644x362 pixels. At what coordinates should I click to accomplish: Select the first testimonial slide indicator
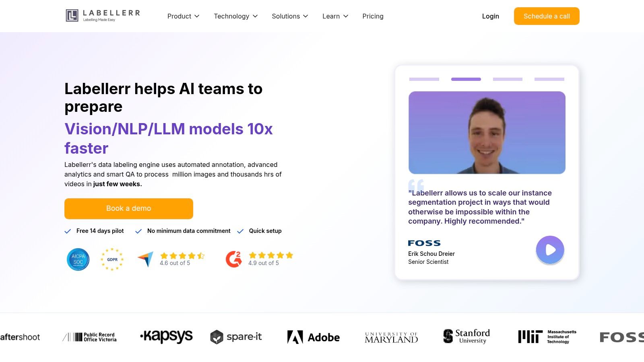click(424, 79)
